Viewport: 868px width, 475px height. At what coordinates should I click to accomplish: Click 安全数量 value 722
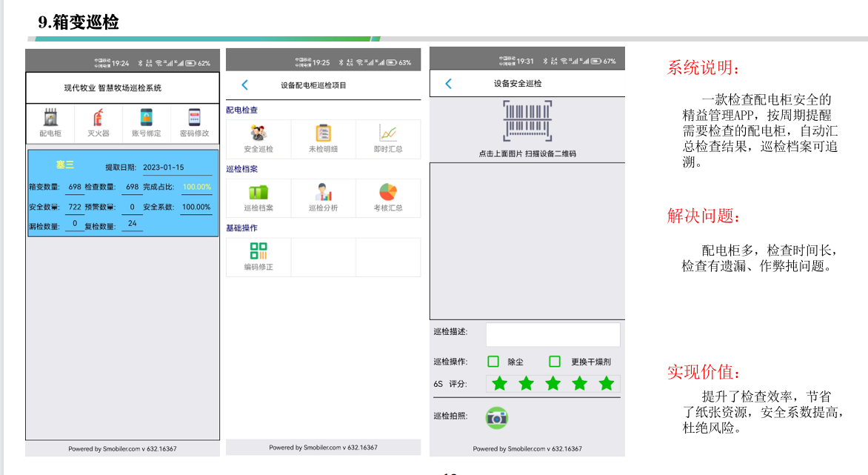75,207
